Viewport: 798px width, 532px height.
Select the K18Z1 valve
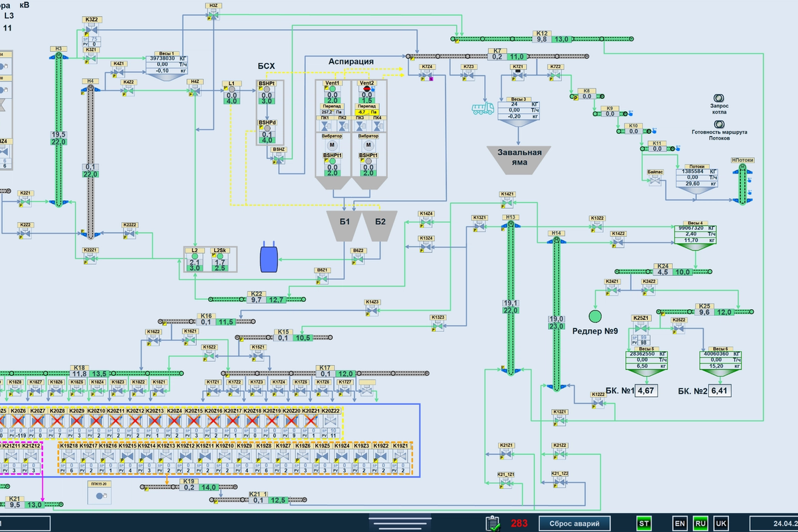(158, 392)
